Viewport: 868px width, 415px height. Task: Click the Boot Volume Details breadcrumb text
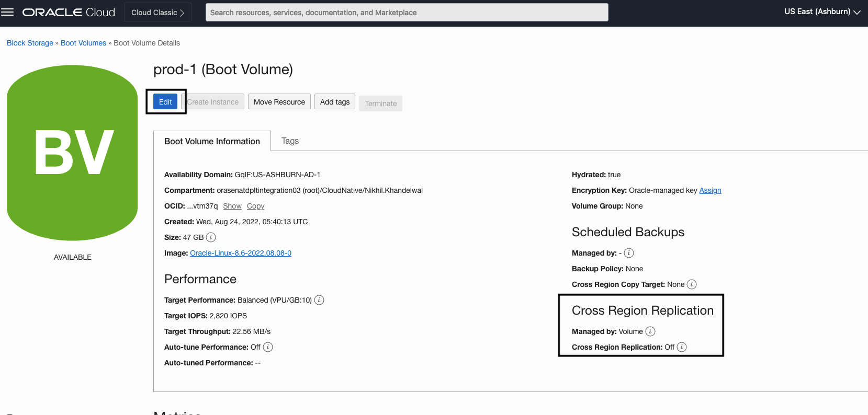point(146,43)
